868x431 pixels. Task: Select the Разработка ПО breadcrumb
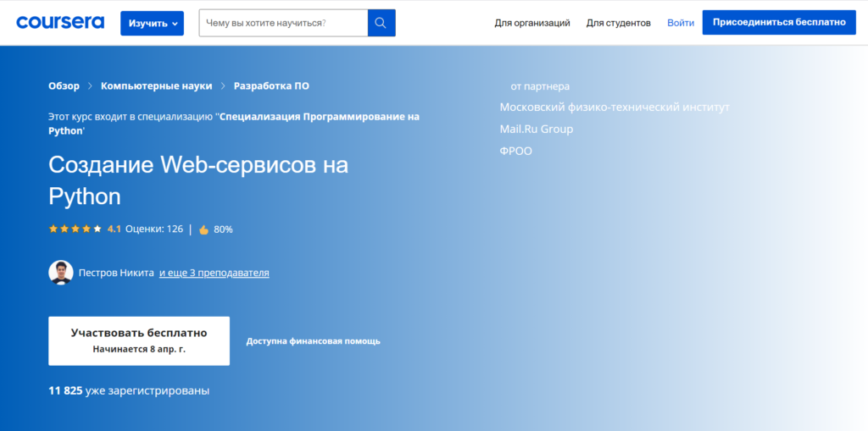click(271, 86)
